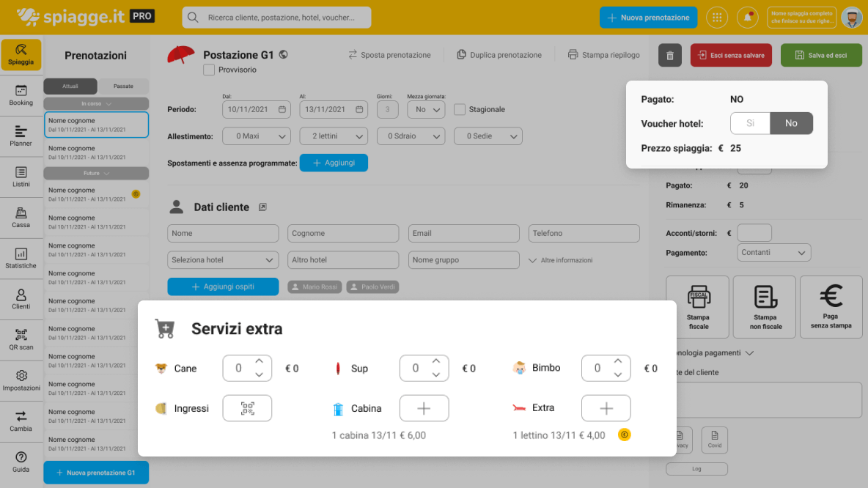The height and width of the screenshot is (488, 868).
Task: Add a Cabina with the plus button
Action: [424, 408]
